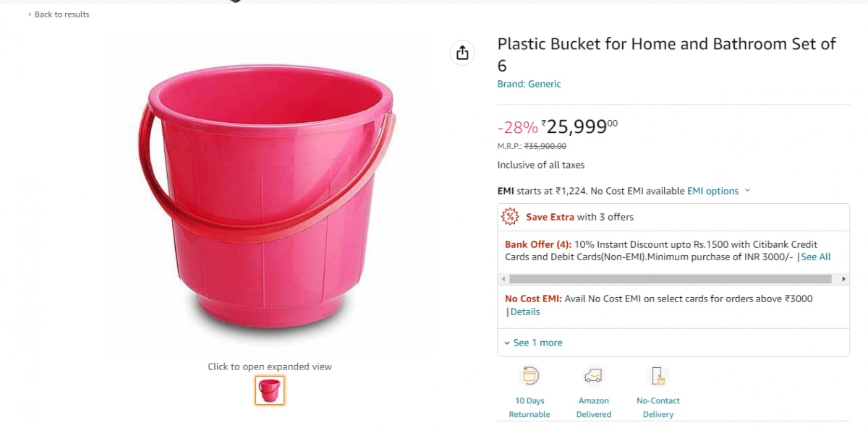Click the Amazon Delivered truck icon

click(x=593, y=375)
